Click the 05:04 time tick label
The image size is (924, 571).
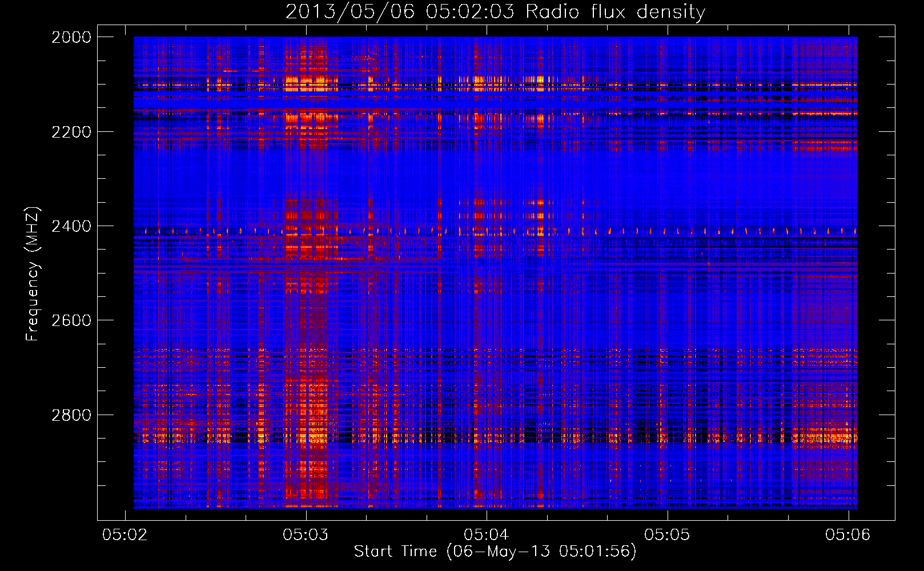(486, 534)
